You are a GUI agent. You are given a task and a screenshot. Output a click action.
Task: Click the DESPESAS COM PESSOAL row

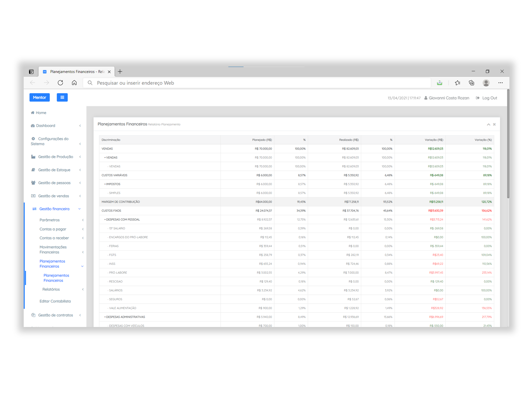click(x=297, y=220)
